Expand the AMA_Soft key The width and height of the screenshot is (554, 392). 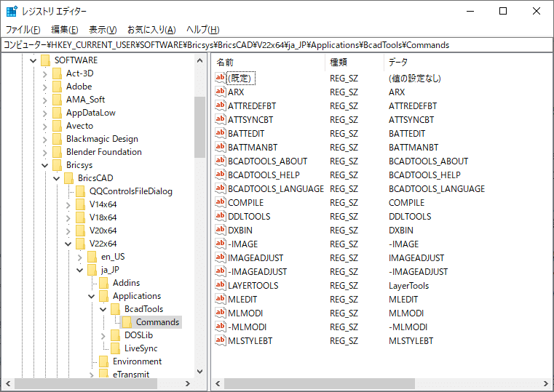click(45, 100)
